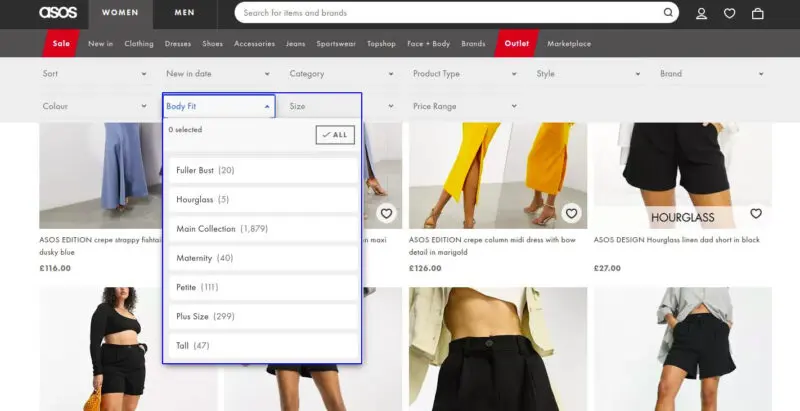Click the ASOS logo
The image size is (800, 411).
click(58, 13)
